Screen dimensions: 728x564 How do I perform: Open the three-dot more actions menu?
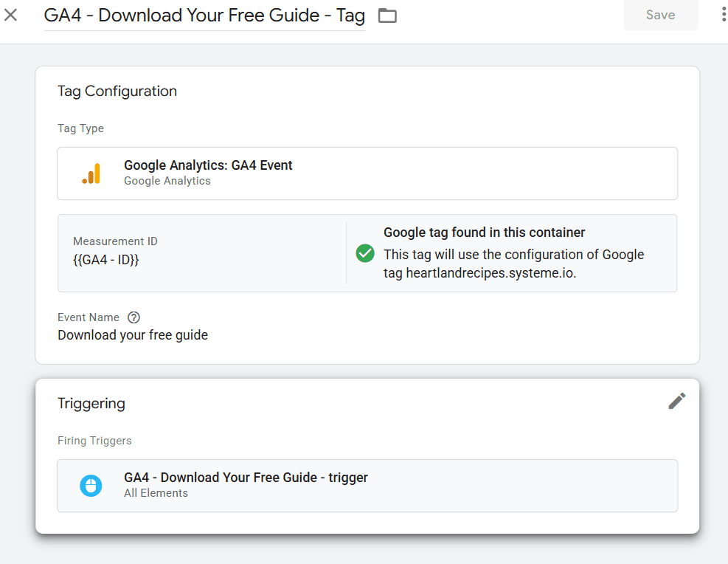(x=724, y=15)
